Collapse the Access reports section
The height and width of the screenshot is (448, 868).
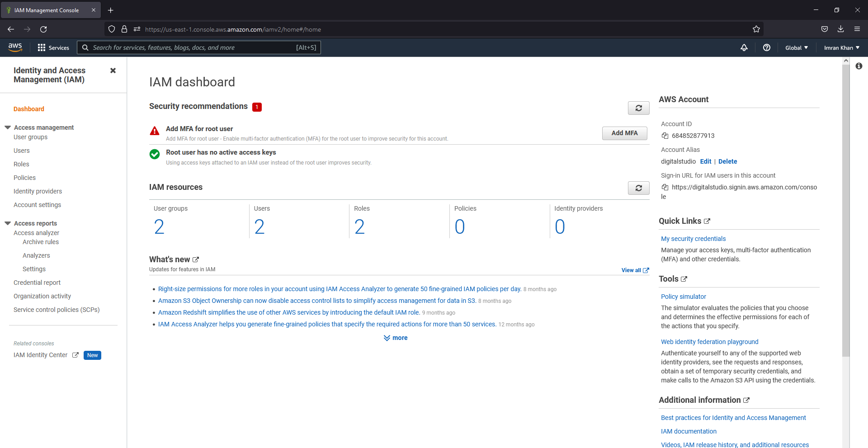click(x=7, y=223)
